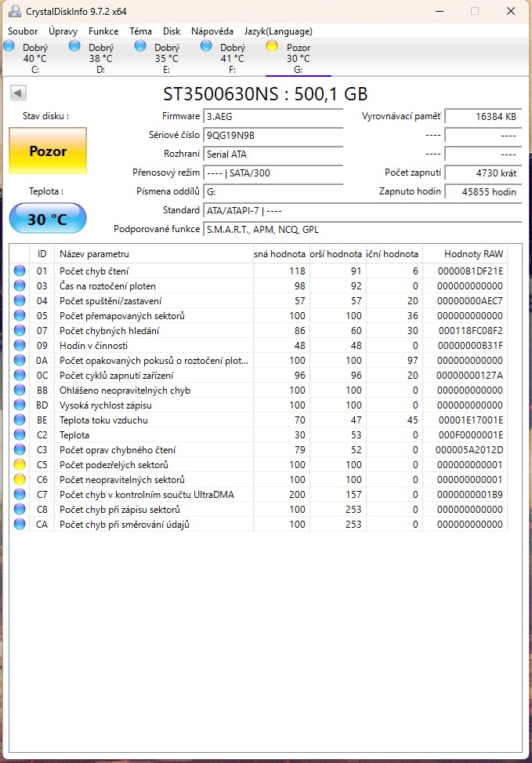Click status icon for Počet chyb při zápisu sektorů
Image resolution: width=532 pixels, height=763 pixels.
(20, 510)
